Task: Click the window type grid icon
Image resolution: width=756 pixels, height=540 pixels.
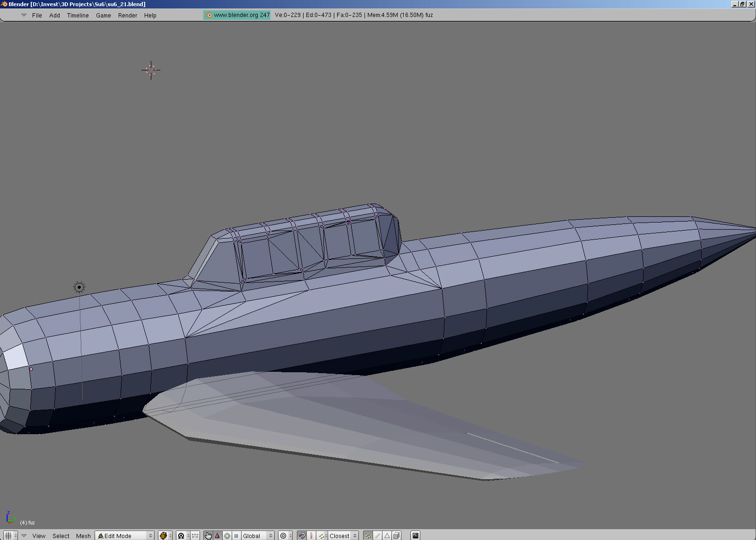Action: click(8, 536)
